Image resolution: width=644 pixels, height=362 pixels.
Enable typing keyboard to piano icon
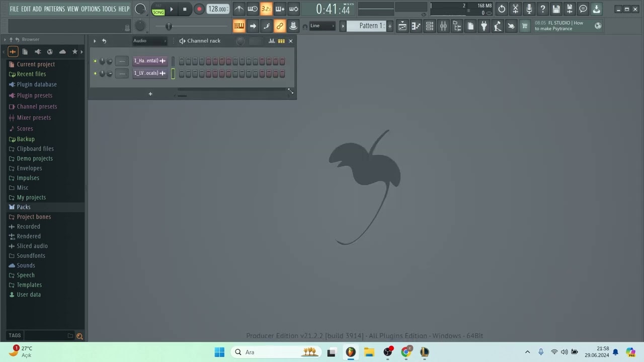coord(239,26)
